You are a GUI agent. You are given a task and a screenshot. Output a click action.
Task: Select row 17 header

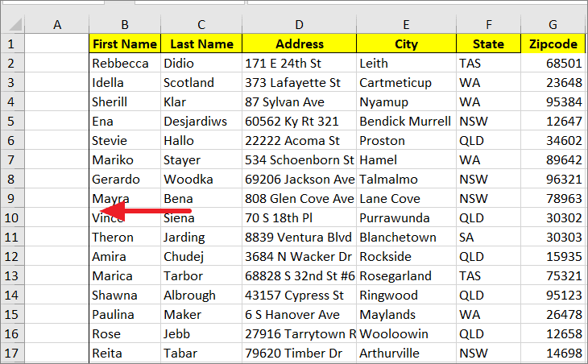(12, 354)
